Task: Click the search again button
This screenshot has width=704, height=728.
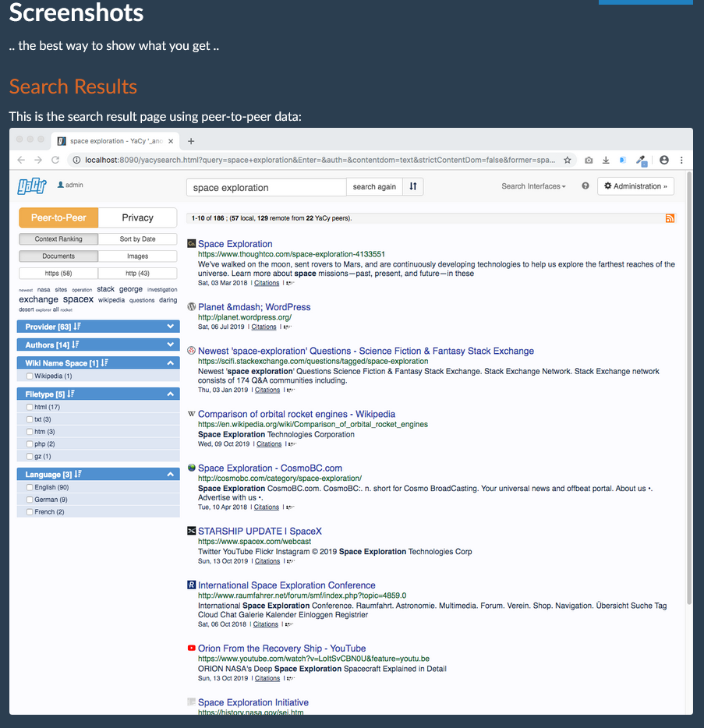Action: pyautogui.click(x=374, y=186)
